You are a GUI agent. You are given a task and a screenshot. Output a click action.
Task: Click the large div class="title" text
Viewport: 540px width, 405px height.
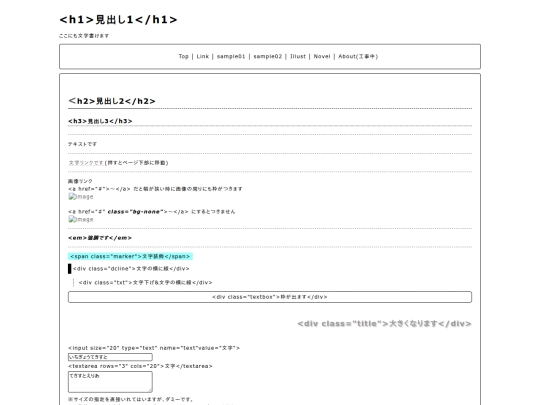pyautogui.click(x=384, y=323)
